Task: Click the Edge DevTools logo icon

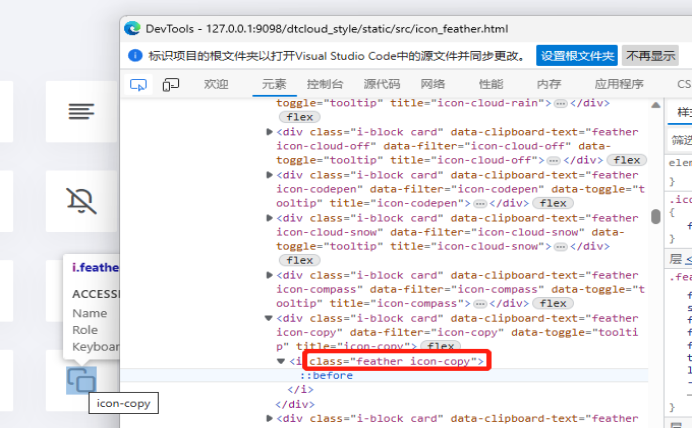Action: [132, 28]
